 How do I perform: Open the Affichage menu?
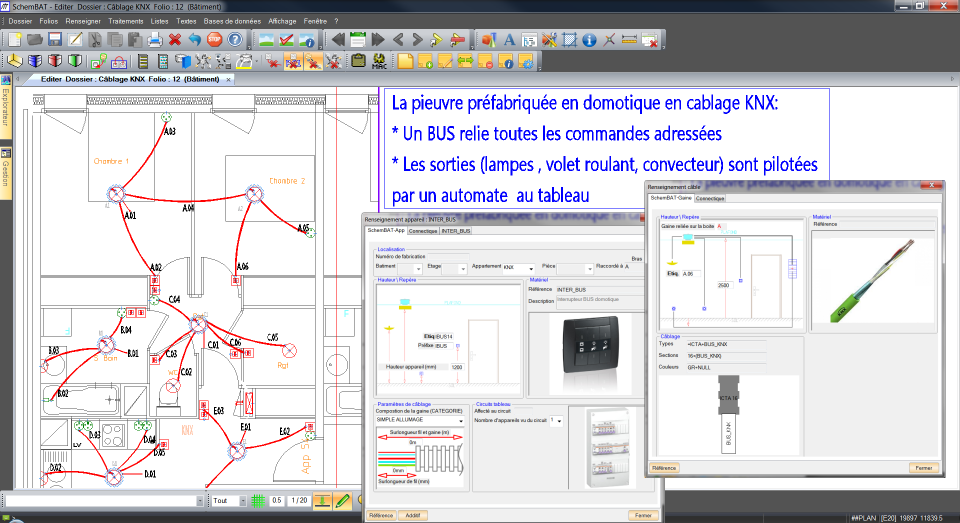[x=282, y=21]
